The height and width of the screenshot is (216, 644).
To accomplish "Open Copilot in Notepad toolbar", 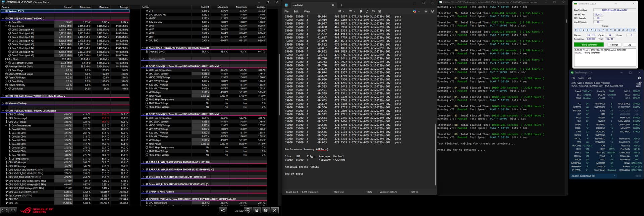I will [415, 11].
